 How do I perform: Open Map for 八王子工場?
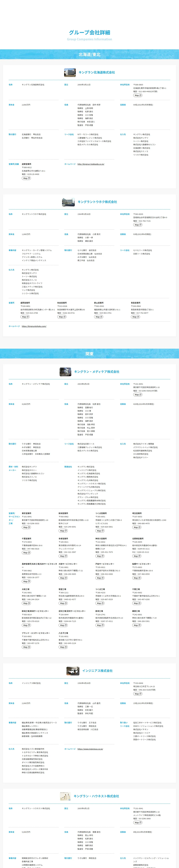(63, 647)
